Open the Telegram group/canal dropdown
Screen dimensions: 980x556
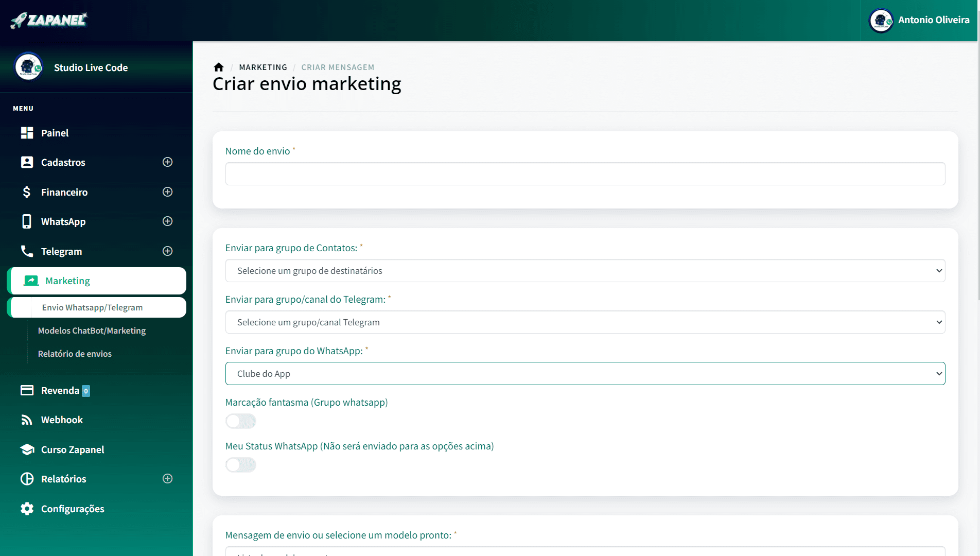(x=585, y=322)
